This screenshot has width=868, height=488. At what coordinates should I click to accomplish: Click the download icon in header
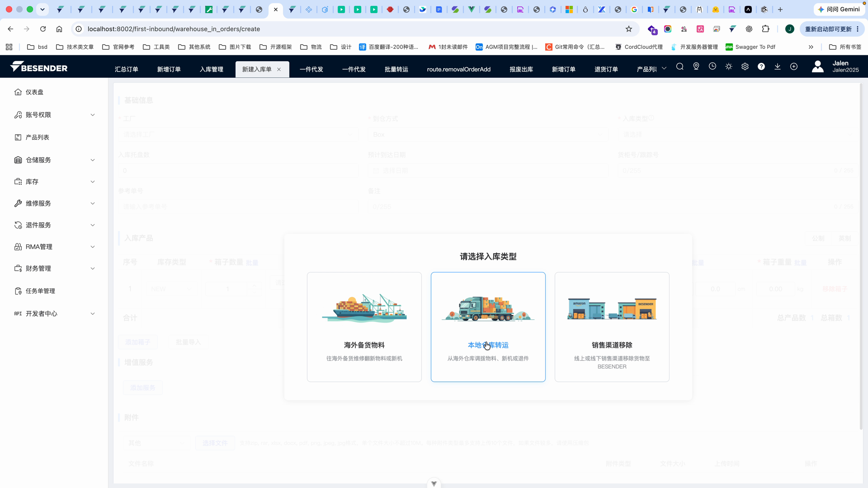click(x=778, y=67)
